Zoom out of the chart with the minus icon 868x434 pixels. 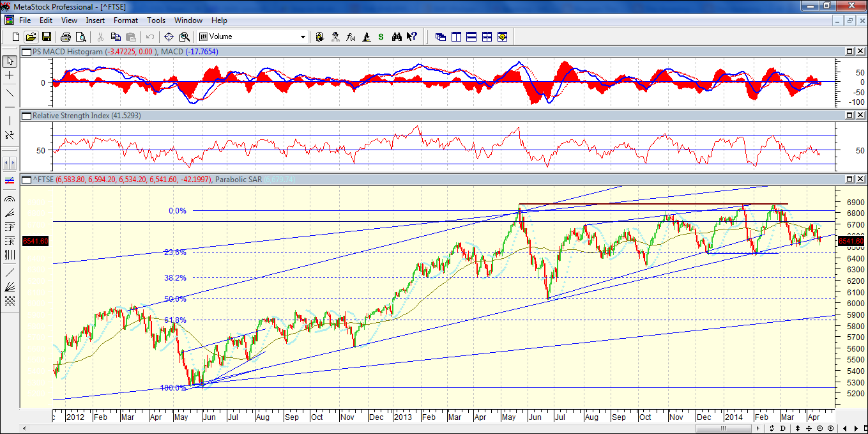819,428
